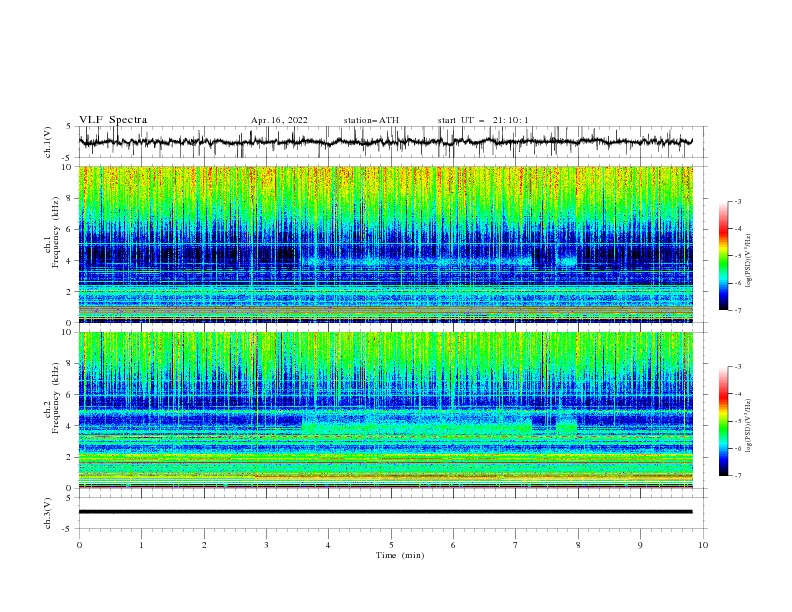
Task: Click the 'Time (min)' axis label
Action: click(400, 555)
